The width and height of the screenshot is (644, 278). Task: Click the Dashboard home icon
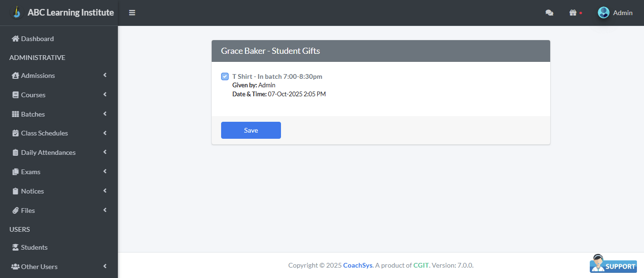[16, 39]
